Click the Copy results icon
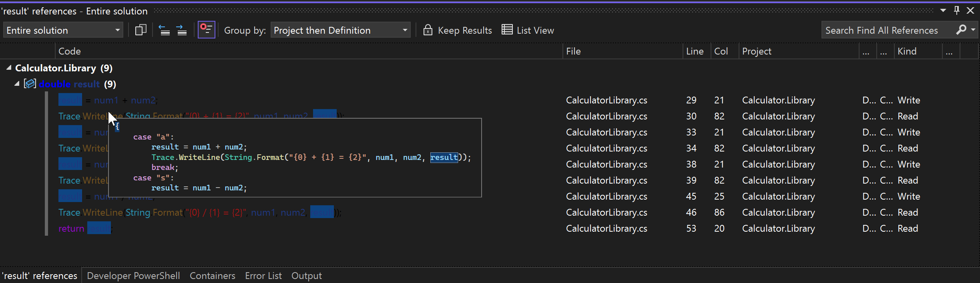 click(x=141, y=30)
